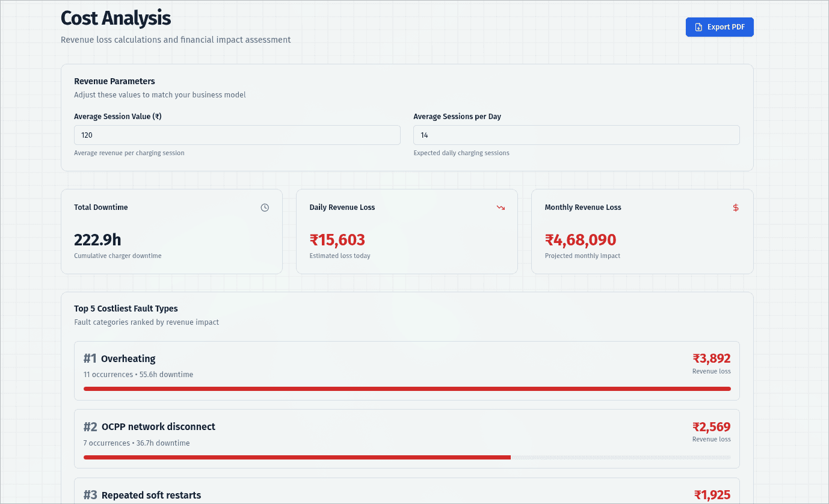Click the Repeated soft restarts fault title

tap(151, 495)
